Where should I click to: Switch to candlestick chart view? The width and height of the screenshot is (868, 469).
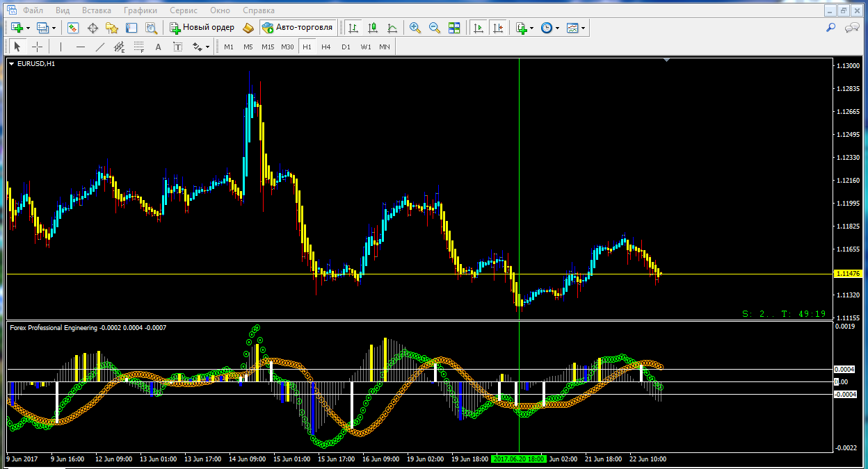(x=373, y=28)
